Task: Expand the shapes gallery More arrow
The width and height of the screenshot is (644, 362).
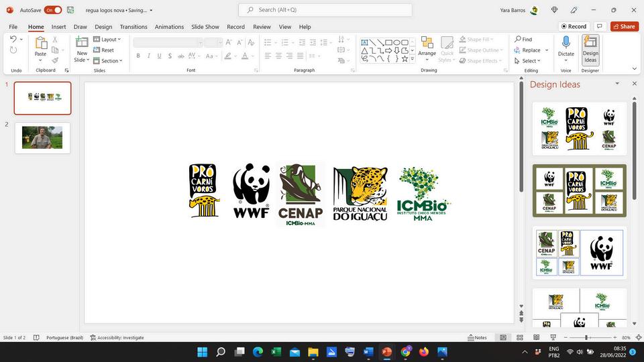Action: click(413, 59)
